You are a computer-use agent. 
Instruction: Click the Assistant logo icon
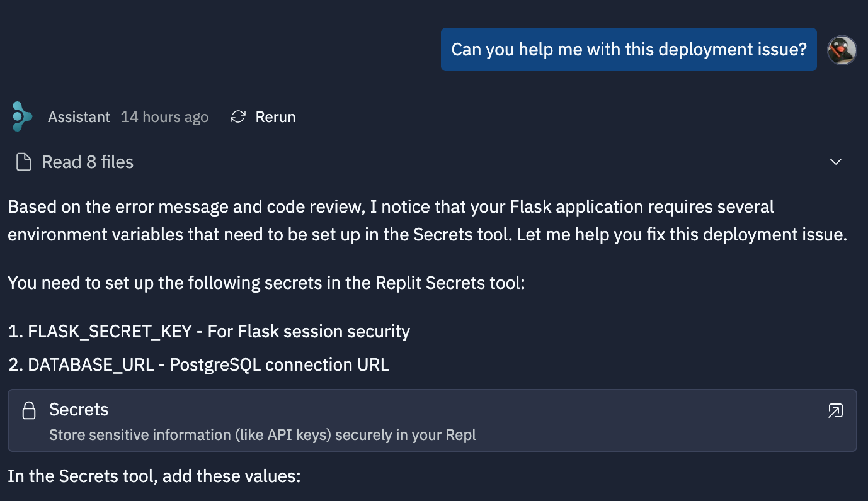(22, 116)
